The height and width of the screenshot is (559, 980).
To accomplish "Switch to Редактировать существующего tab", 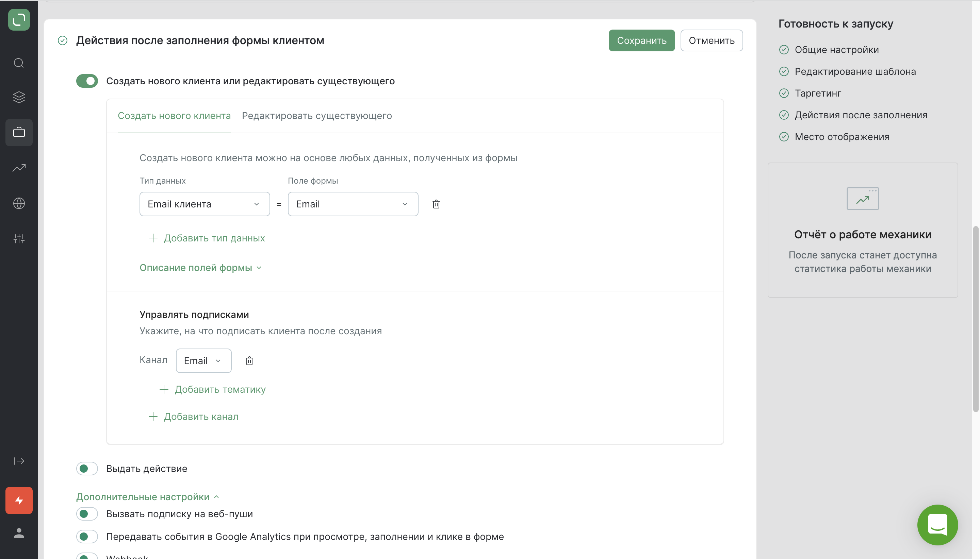I will (317, 116).
